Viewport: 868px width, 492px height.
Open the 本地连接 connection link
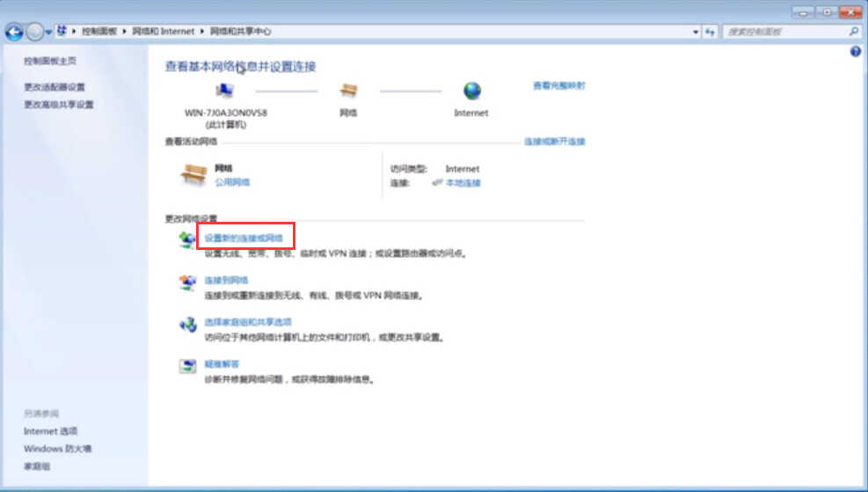pyautogui.click(x=463, y=183)
